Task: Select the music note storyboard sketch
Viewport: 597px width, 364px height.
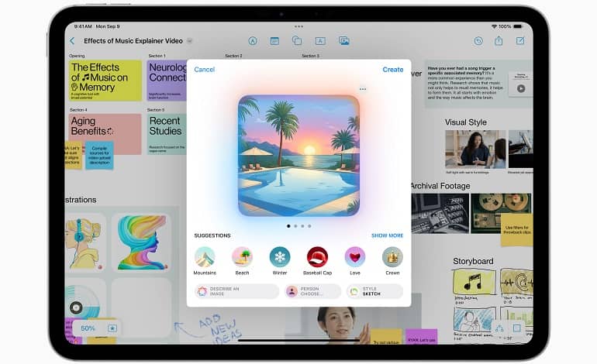Action: click(474, 283)
